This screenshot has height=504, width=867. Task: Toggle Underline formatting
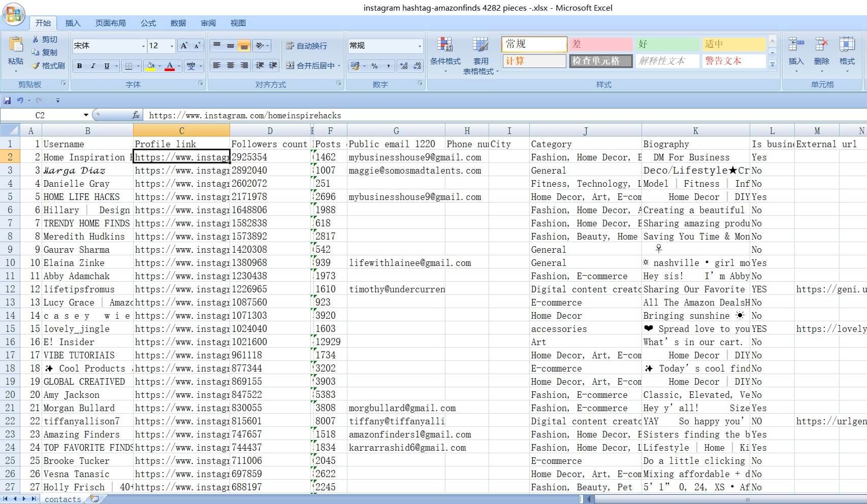[106, 66]
